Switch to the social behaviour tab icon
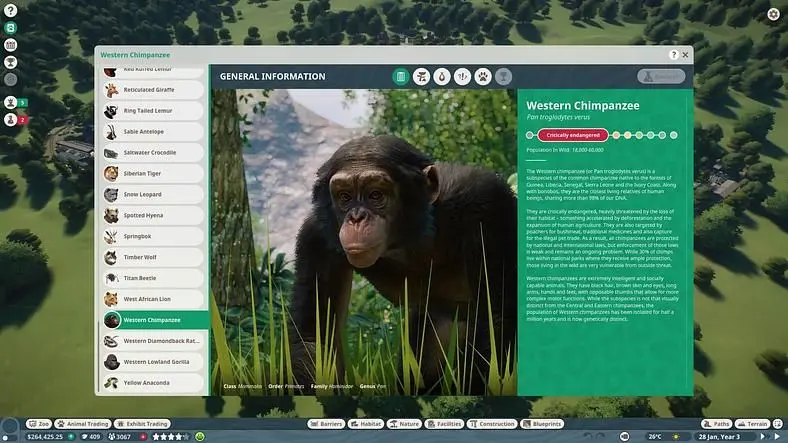 [462, 76]
